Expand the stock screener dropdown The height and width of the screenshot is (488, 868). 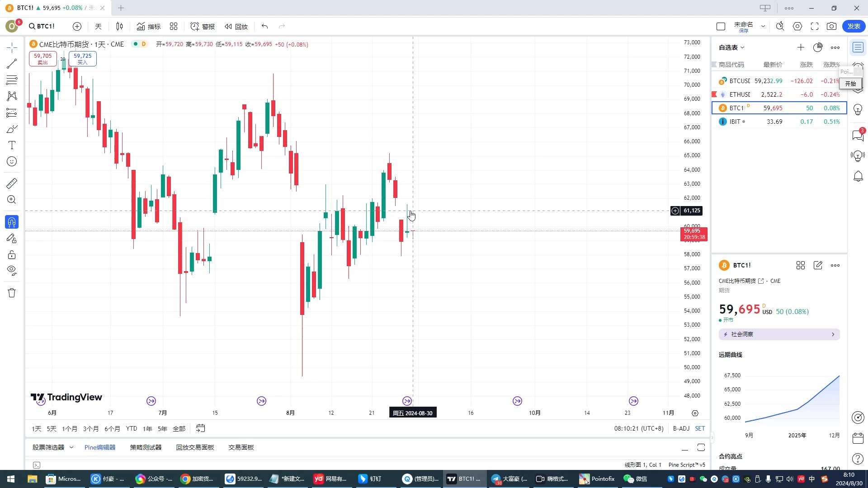pos(71,447)
